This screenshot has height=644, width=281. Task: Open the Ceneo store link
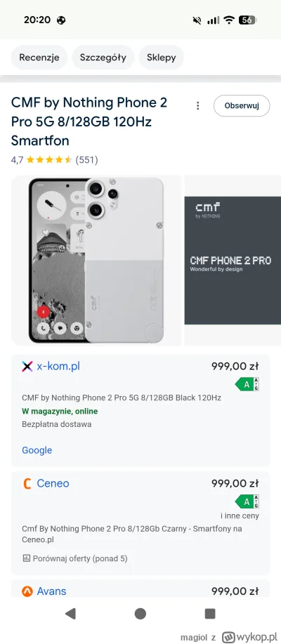(x=53, y=483)
